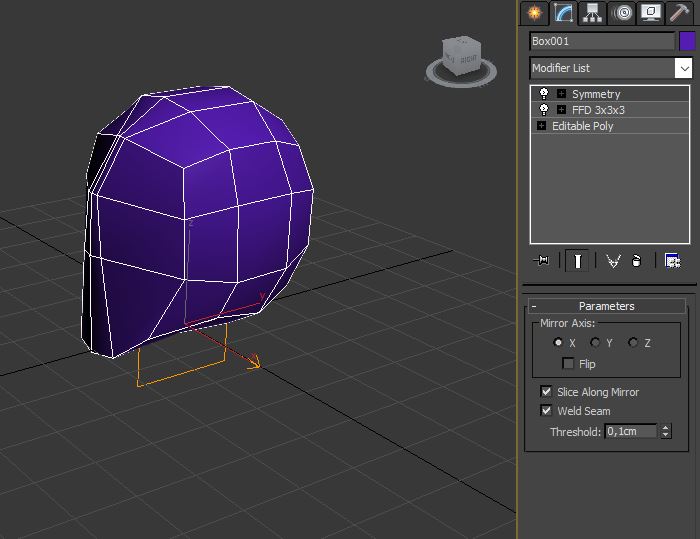Open the Hierarchy panel icon

pos(594,13)
